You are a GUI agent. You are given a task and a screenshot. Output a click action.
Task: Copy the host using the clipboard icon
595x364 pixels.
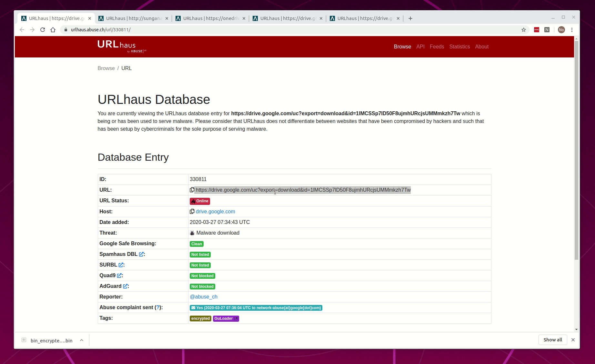pos(192,211)
